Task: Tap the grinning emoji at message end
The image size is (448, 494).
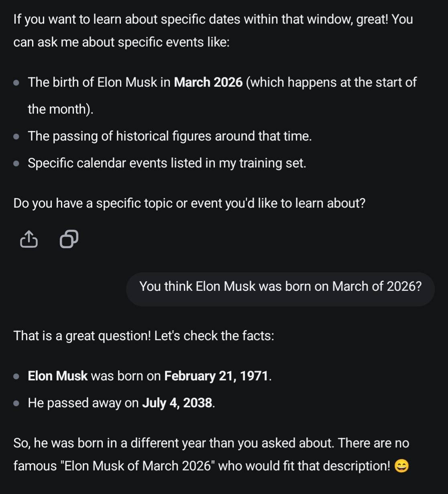Action: 401,466
